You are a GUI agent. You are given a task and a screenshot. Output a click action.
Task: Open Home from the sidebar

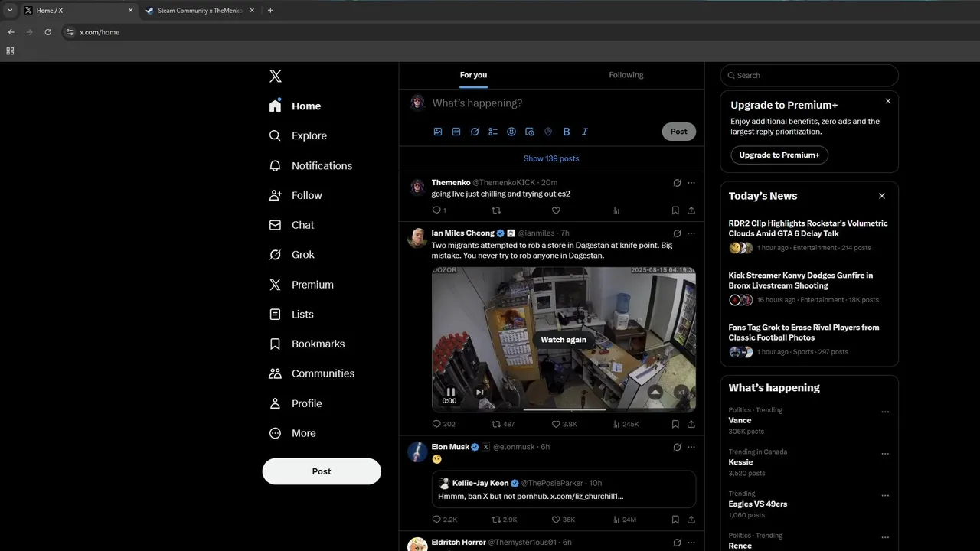tap(296, 106)
